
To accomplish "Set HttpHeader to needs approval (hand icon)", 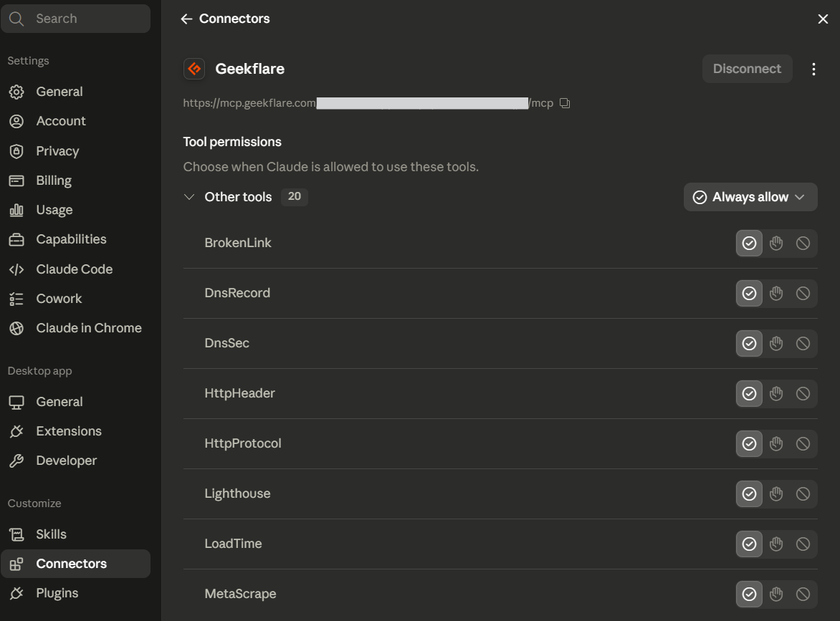I will (x=775, y=393).
